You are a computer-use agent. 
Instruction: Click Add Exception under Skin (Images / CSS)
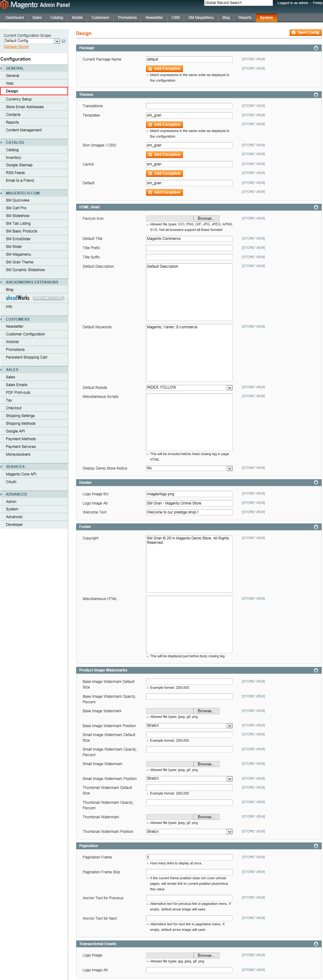coord(165,155)
